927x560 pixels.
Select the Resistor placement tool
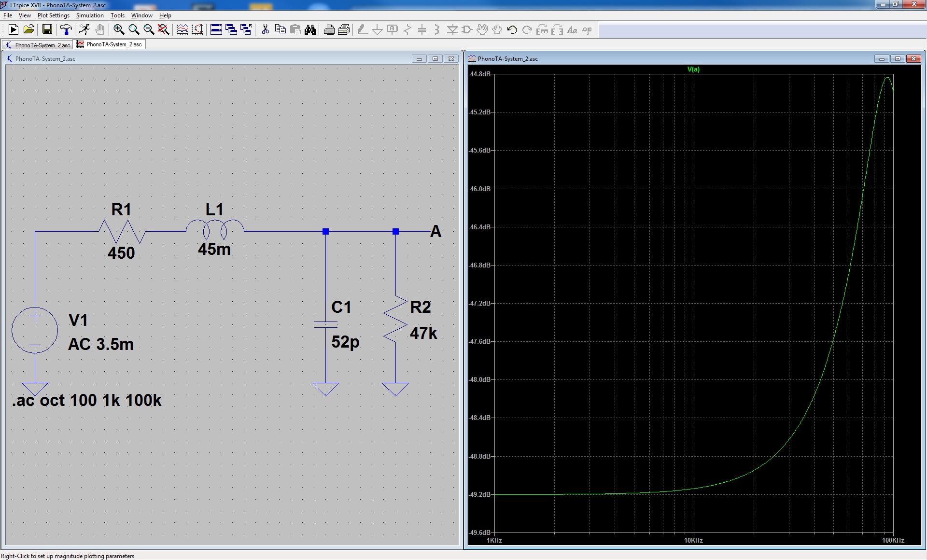[x=407, y=30]
